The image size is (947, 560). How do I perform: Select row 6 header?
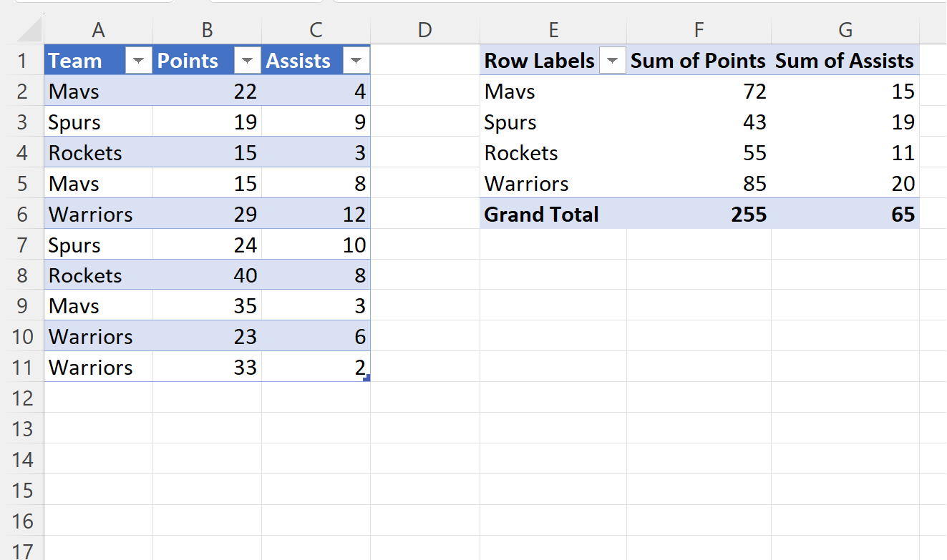pyautogui.click(x=22, y=215)
